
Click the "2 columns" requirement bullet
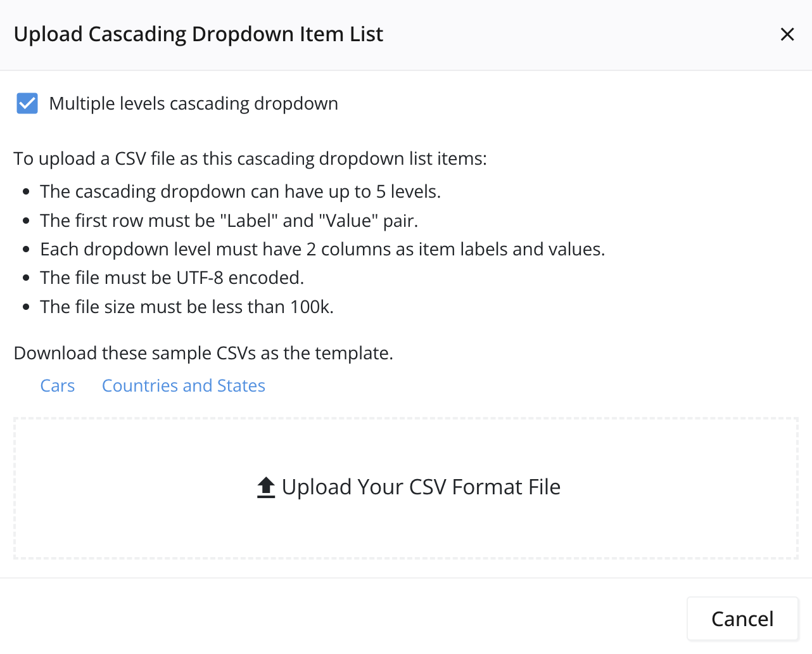[x=322, y=249]
